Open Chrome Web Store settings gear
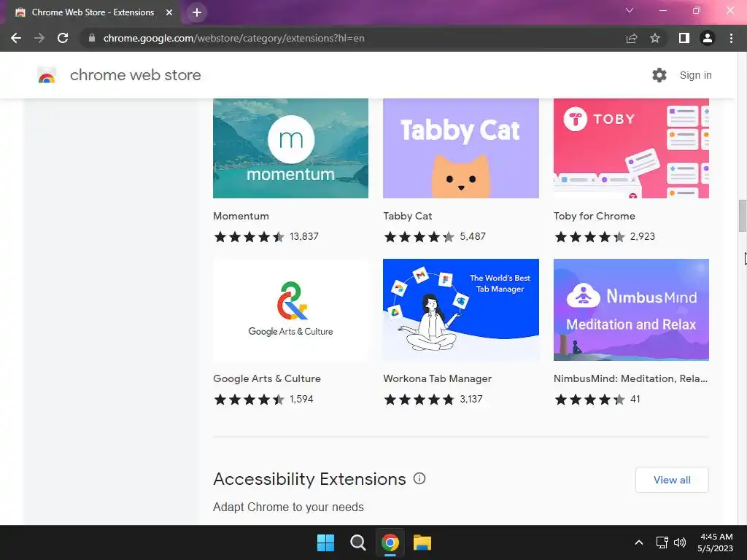The height and width of the screenshot is (560, 747). [x=659, y=75]
